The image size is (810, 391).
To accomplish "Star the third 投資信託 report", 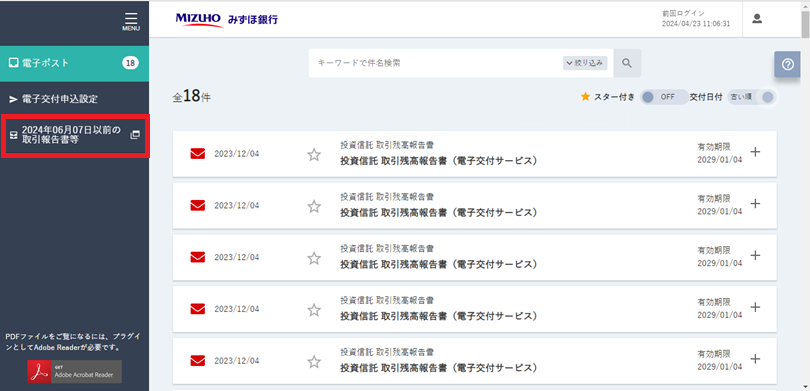I will (x=314, y=258).
